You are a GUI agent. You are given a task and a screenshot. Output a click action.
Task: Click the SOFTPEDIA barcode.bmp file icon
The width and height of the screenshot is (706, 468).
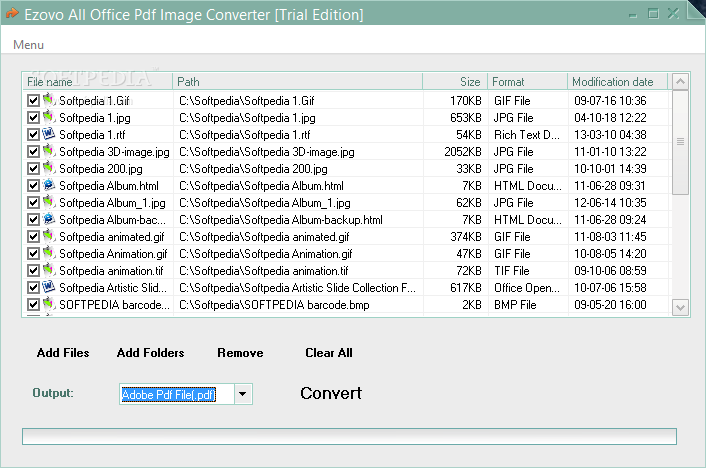(49, 304)
